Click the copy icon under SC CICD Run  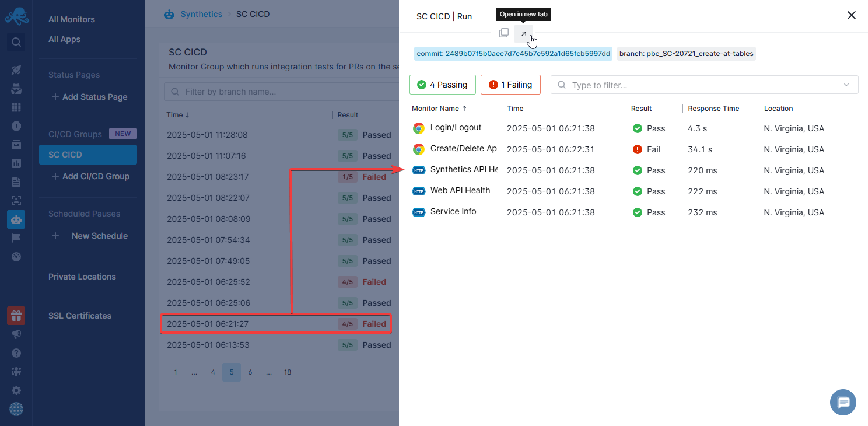tap(504, 33)
